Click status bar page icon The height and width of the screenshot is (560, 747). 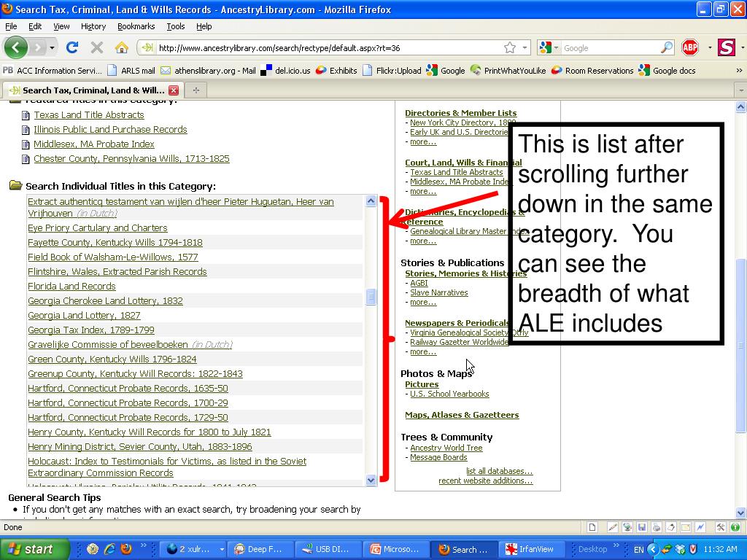(x=592, y=527)
